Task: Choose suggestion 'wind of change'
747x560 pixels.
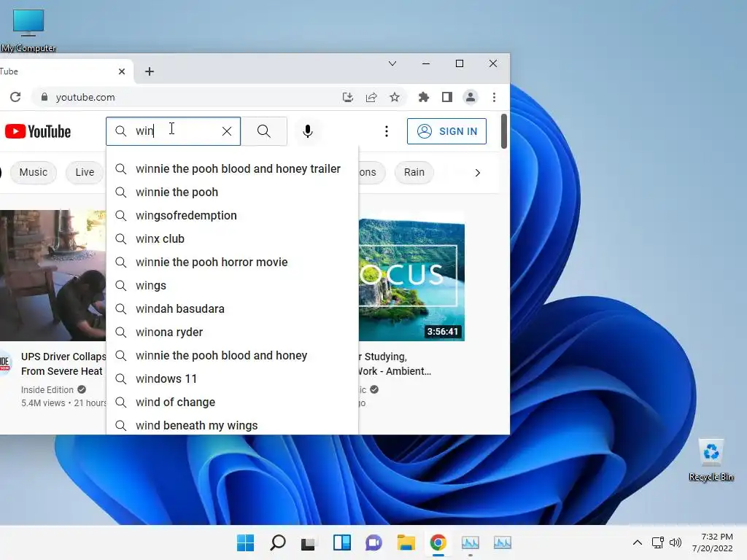Action: click(233, 402)
